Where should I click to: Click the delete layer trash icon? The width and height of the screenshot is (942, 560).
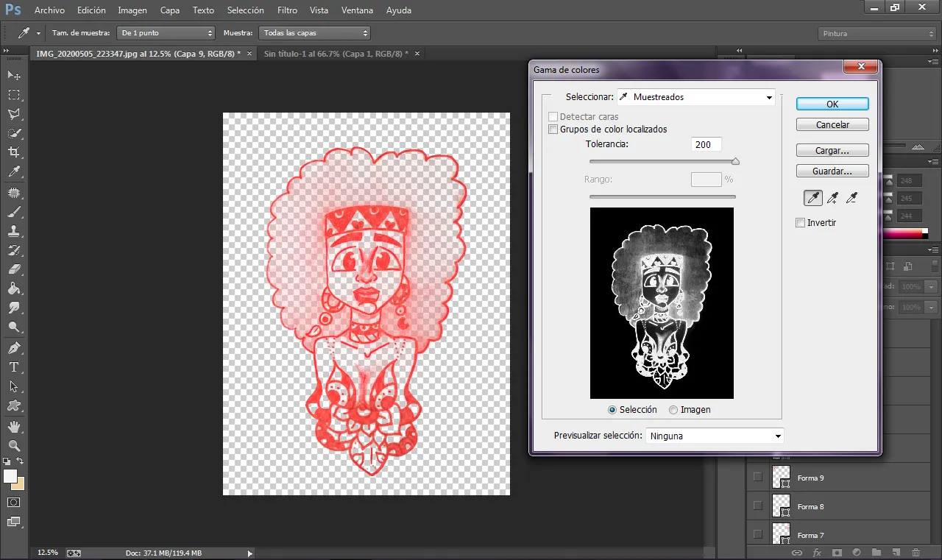click(916, 552)
